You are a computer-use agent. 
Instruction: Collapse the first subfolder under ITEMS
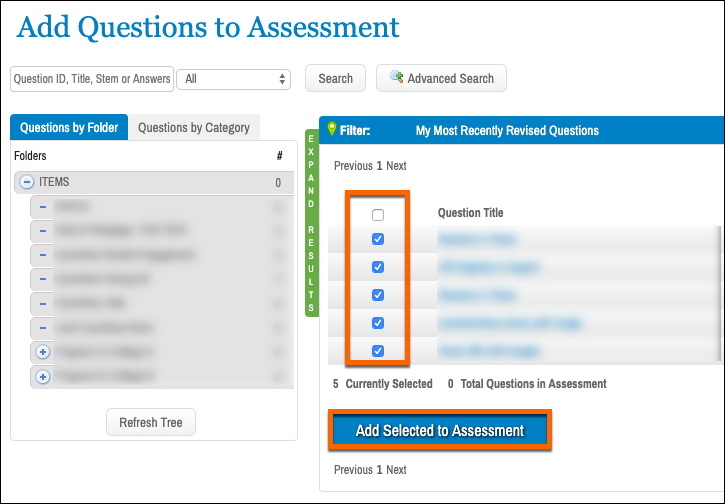[43, 207]
